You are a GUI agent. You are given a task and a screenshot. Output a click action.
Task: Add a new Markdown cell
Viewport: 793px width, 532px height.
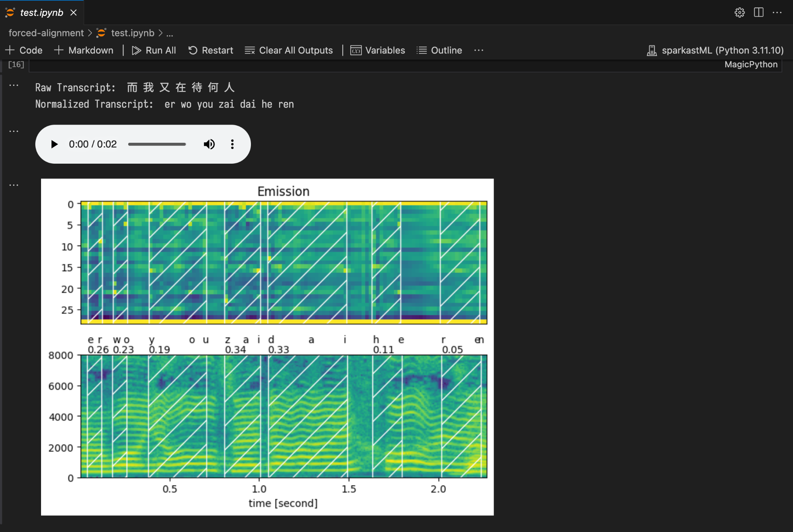point(84,50)
